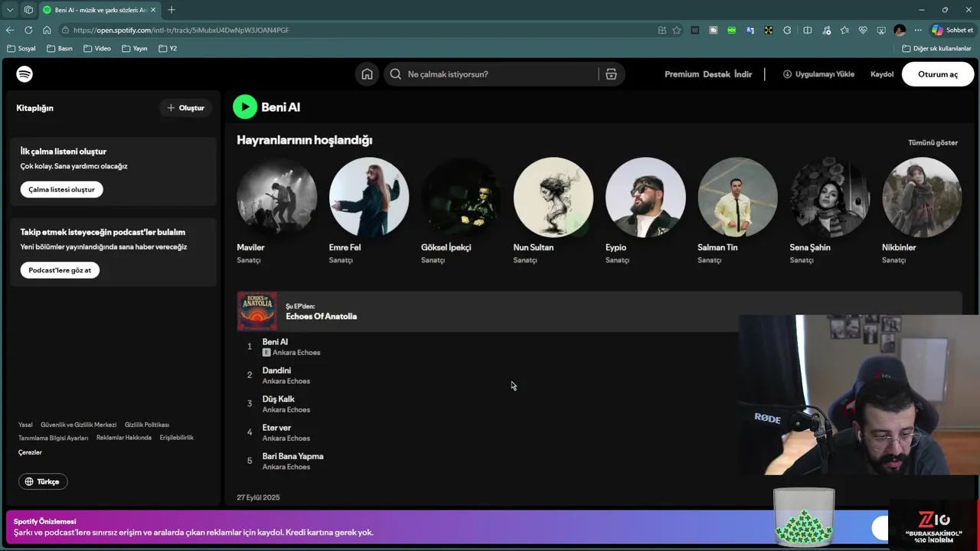Screen dimensions: 980x551
Task: Open the browser profile avatar
Action: pos(900,30)
